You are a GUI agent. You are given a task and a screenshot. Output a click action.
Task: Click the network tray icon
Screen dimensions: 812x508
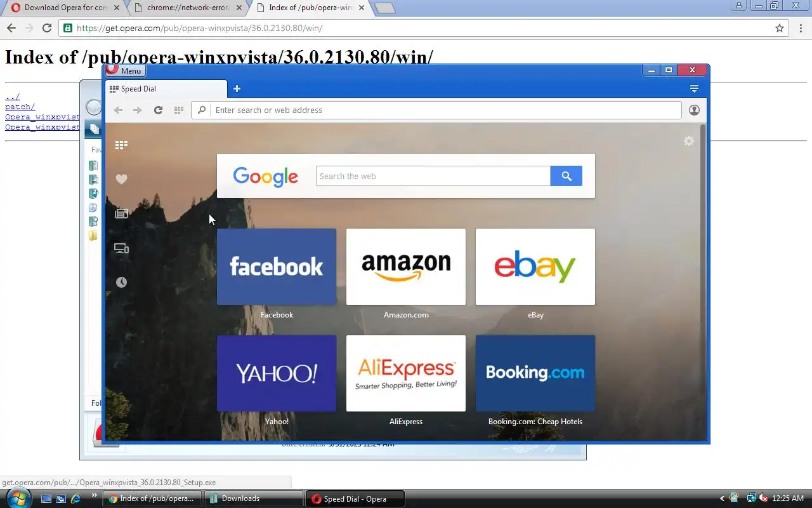[751, 498]
